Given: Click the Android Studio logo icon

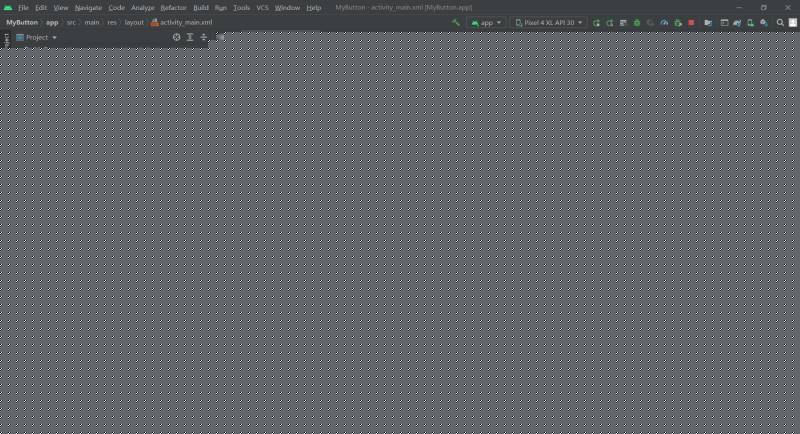Looking at the screenshot, I should 8,8.
